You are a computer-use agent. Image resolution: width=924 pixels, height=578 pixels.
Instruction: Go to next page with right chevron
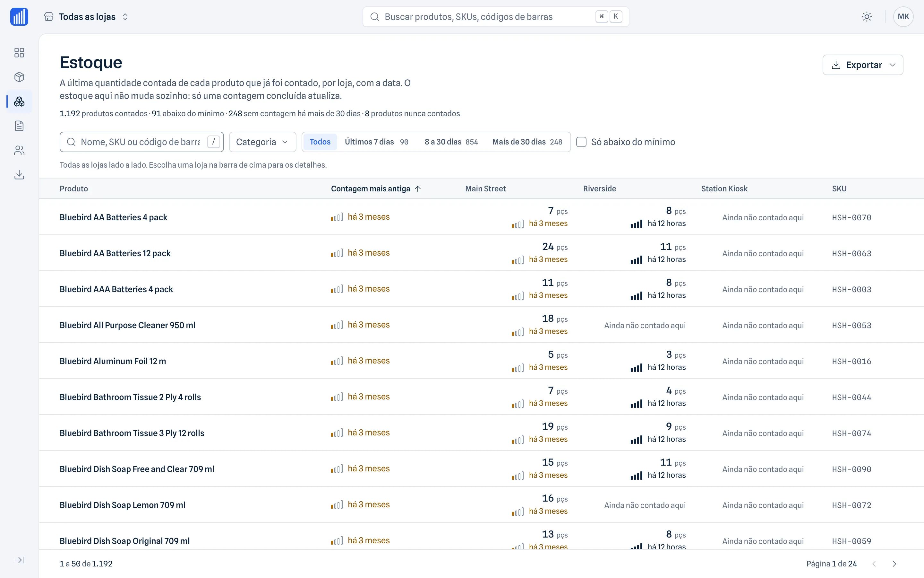[x=894, y=564]
